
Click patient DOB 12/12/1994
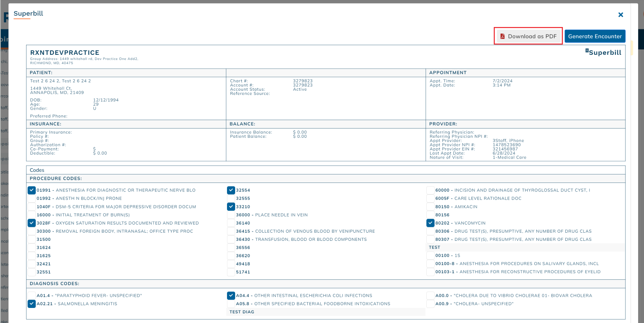point(106,100)
